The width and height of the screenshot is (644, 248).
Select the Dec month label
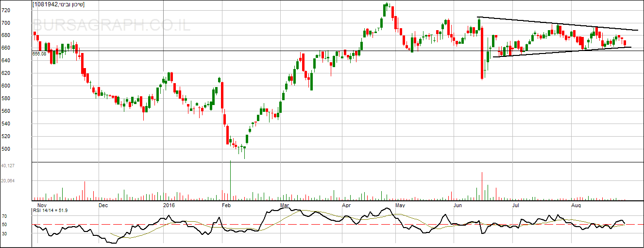point(102,205)
